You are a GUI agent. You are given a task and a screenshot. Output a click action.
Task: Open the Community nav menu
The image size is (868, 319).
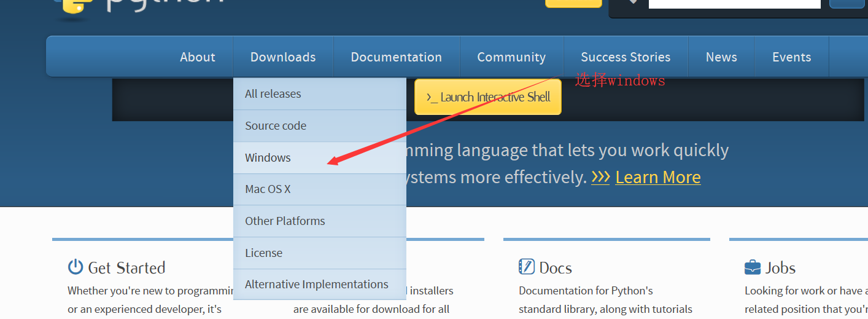511,57
